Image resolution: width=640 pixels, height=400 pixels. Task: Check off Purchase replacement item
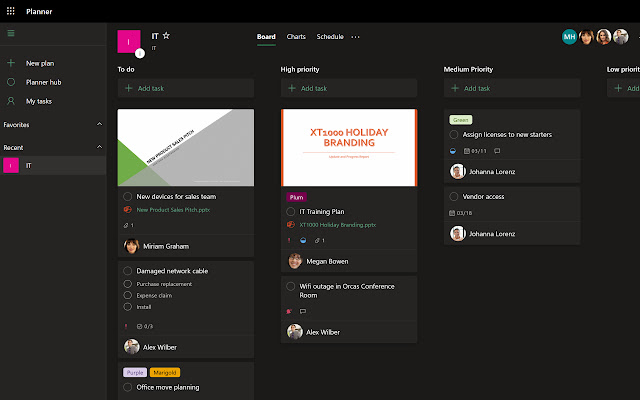click(x=127, y=284)
